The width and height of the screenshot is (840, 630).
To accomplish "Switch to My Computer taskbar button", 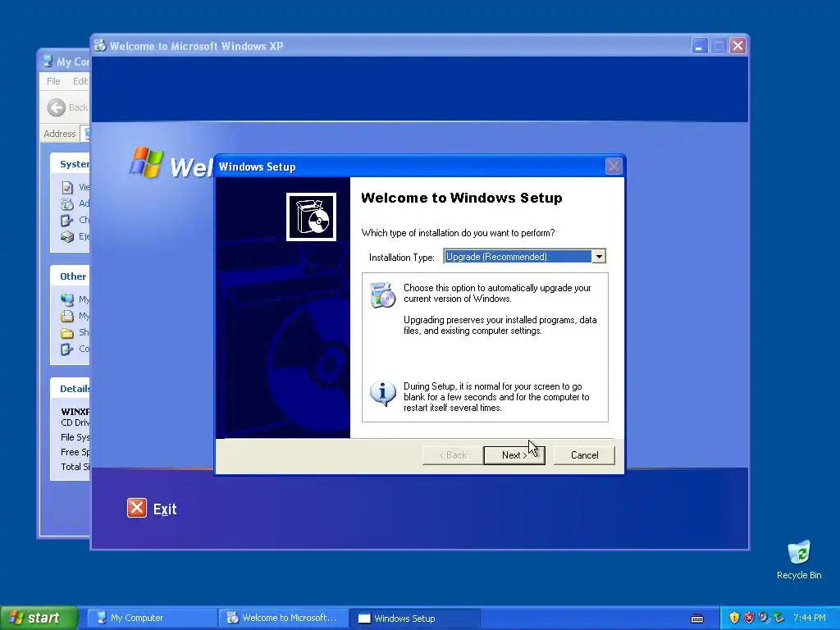I will point(152,618).
